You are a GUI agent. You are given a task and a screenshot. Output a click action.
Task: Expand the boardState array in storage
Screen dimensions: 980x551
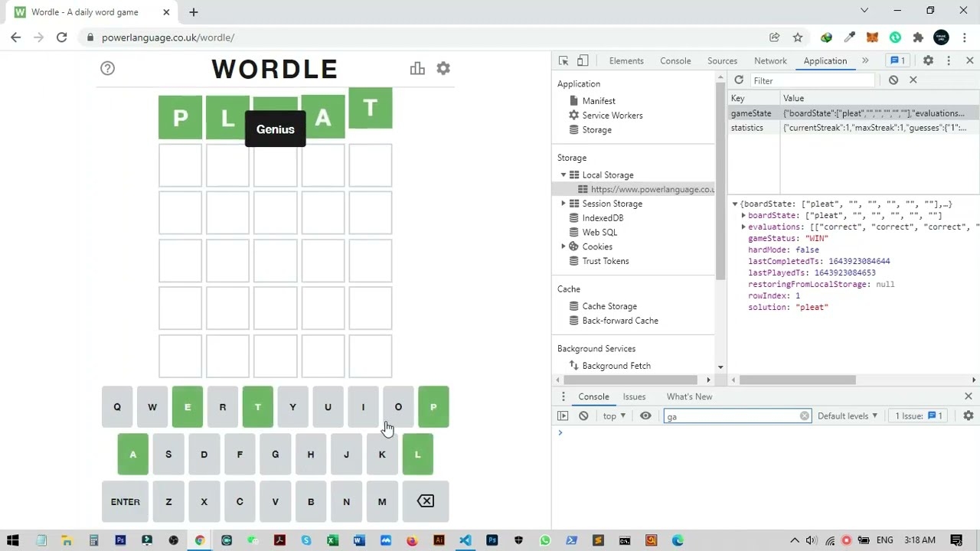click(x=743, y=215)
